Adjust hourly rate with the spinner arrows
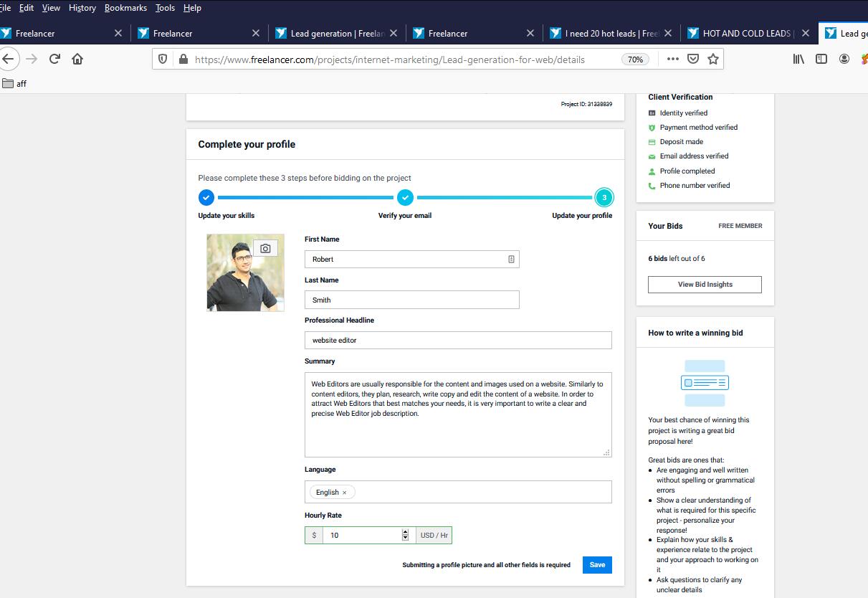 point(405,535)
